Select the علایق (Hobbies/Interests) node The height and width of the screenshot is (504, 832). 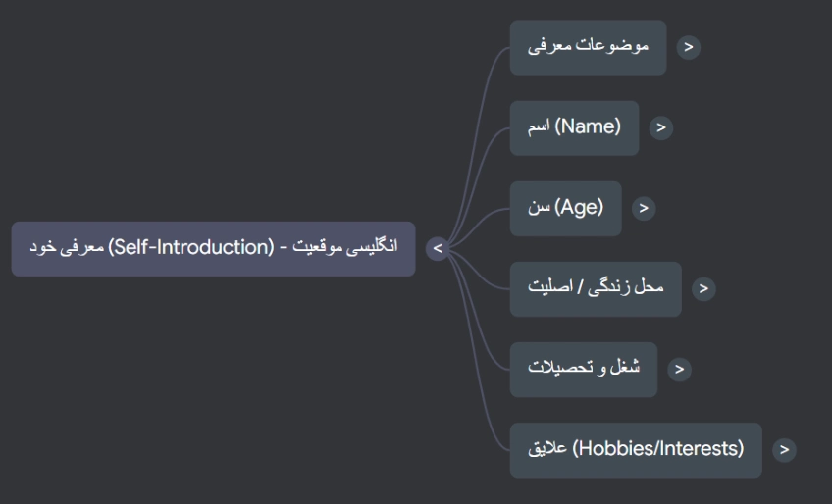[x=636, y=449]
